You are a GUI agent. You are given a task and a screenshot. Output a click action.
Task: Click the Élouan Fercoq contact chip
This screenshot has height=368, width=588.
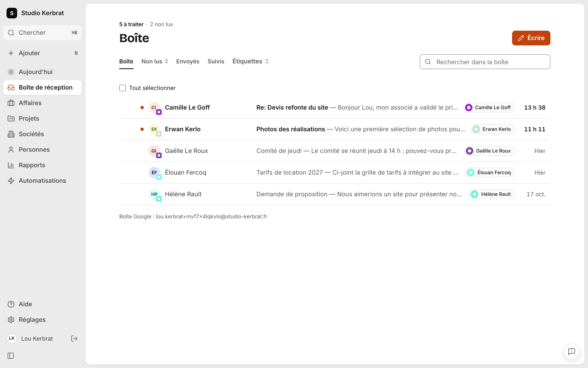[x=490, y=173]
